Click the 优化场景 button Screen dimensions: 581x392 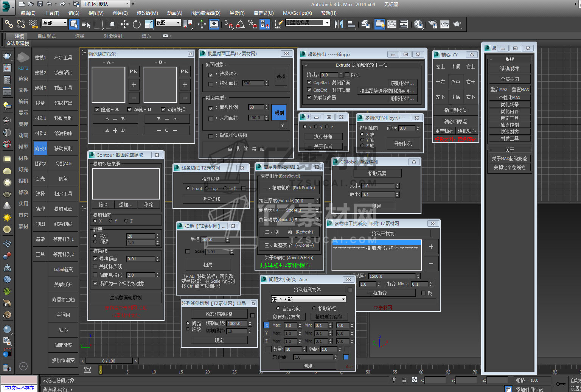pyautogui.click(x=510, y=104)
